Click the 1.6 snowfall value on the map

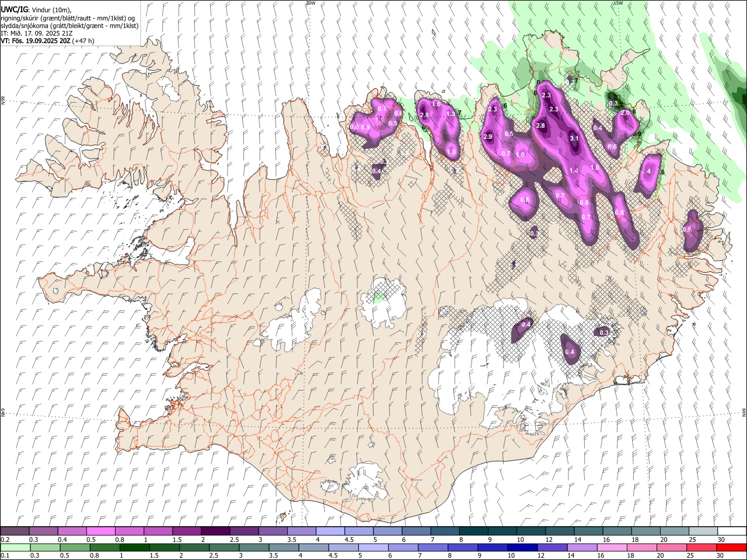pos(435,104)
